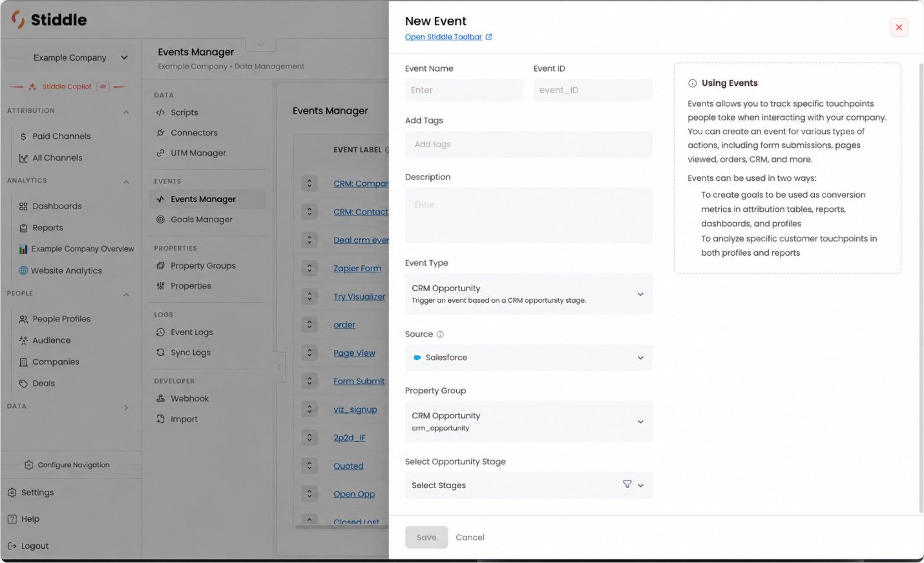Open Stiddle Toolbar link
This screenshot has height=563, width=924.
(448, 37)
